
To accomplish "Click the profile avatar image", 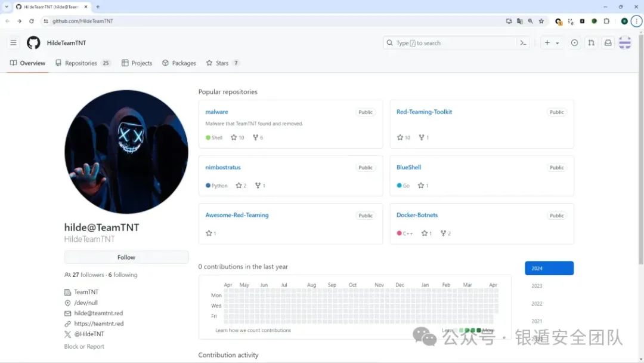I will pos(126,152).
